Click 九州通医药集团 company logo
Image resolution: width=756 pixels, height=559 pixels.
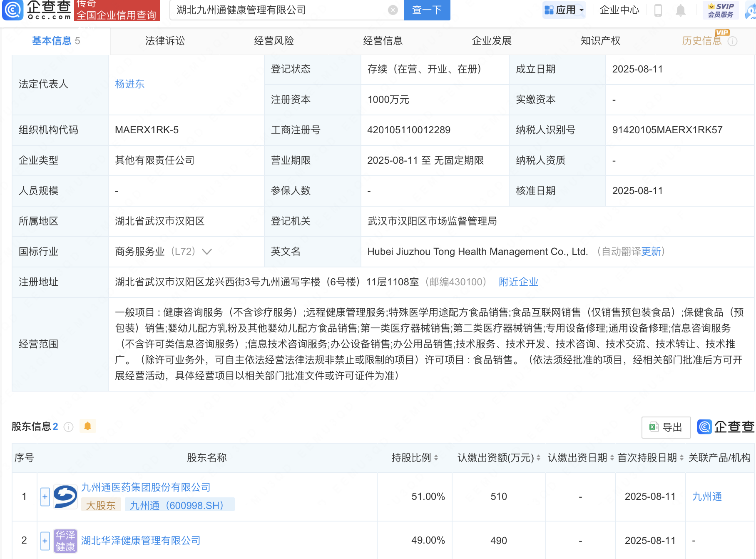pos(65,497)
